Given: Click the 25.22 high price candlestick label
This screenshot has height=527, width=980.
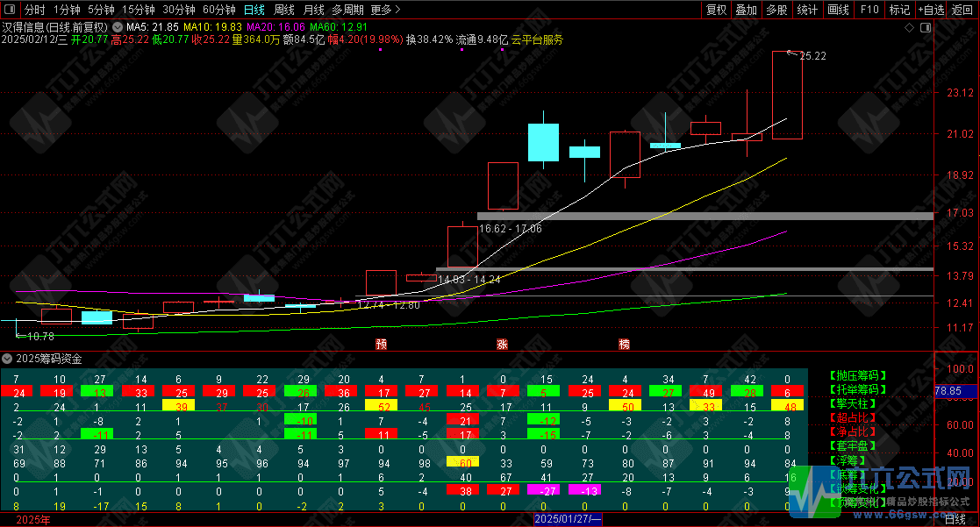Looking at the screenshot, I should (x=812, y=56).
